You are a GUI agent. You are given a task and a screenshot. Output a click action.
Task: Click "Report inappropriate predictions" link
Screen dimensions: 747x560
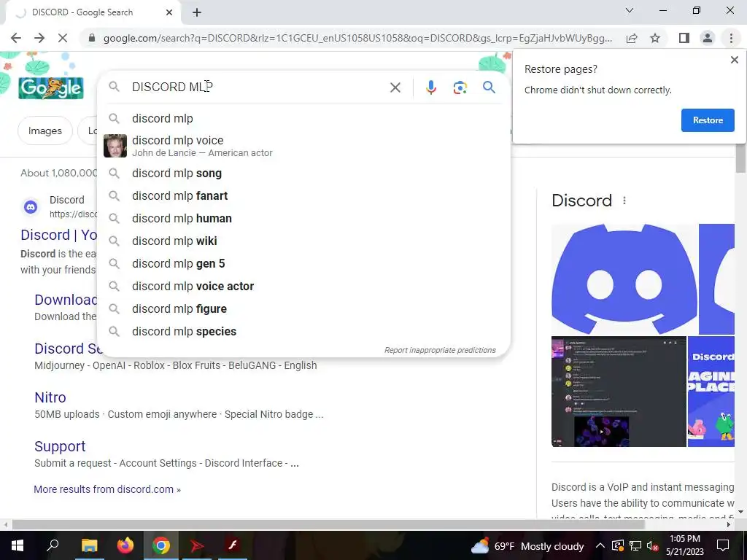tap(440, 350)
